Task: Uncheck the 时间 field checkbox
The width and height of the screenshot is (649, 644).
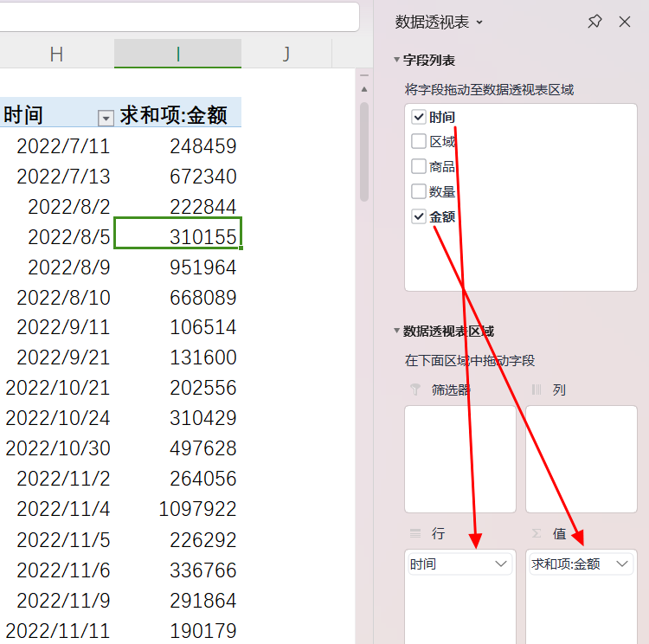Action: coord(419,117)
